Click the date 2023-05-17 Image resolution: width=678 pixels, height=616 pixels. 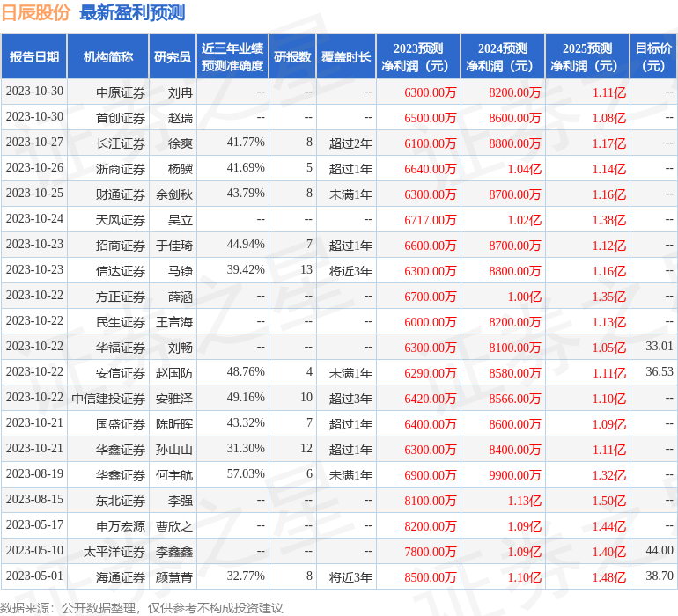(34, 524)
